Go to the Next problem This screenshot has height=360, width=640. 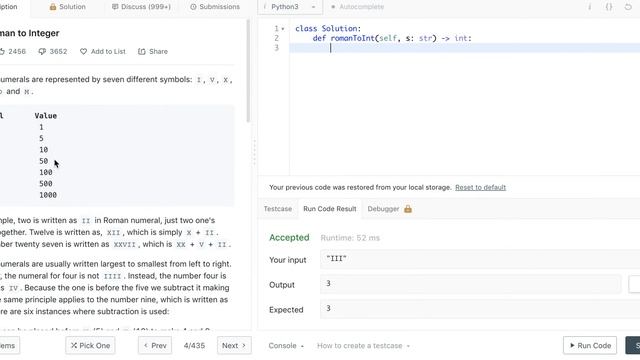(x=234, y=345)
